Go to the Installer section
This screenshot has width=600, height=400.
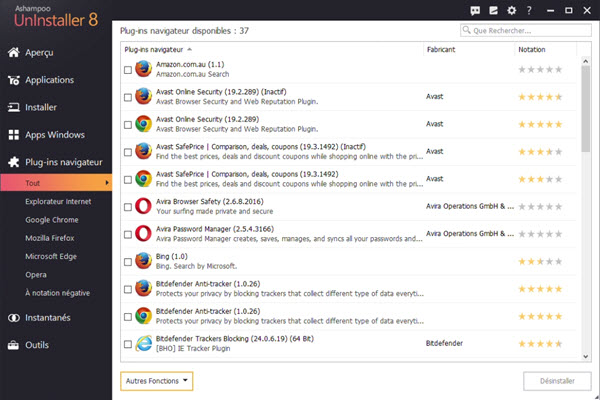click(x=41, y=108)
